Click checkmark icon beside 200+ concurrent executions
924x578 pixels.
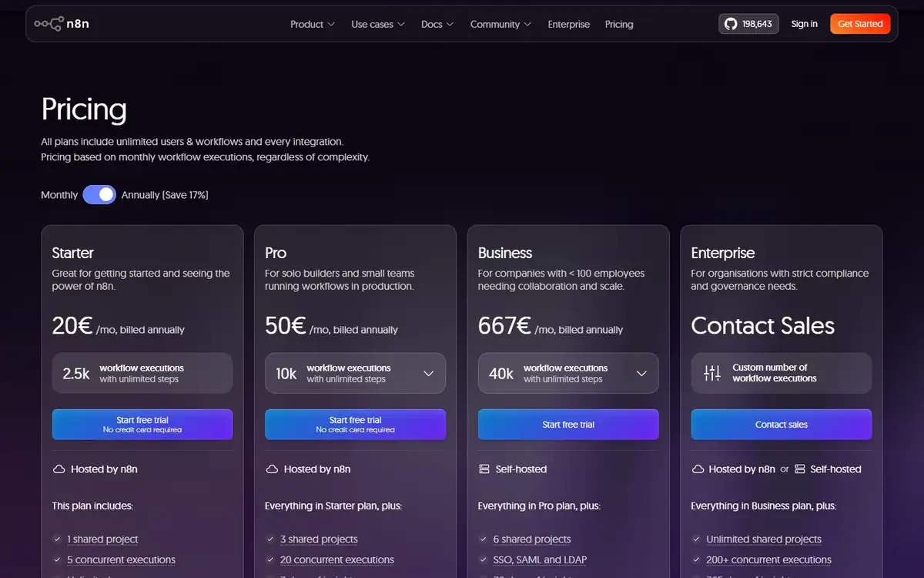696,560
